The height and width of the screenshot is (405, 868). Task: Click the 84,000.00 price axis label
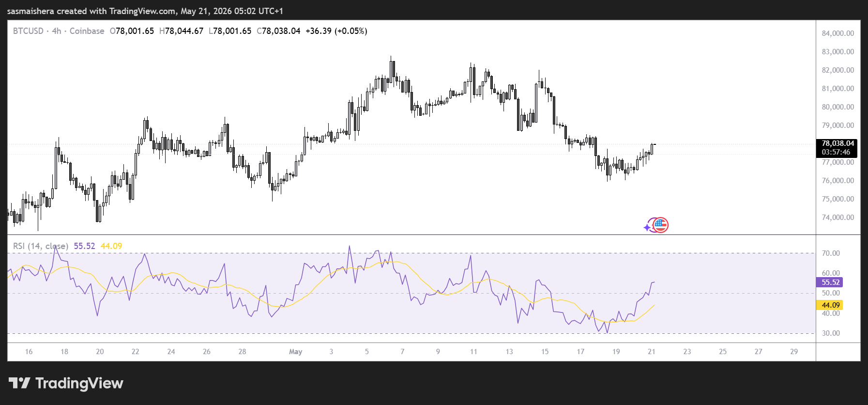[838, 33]
